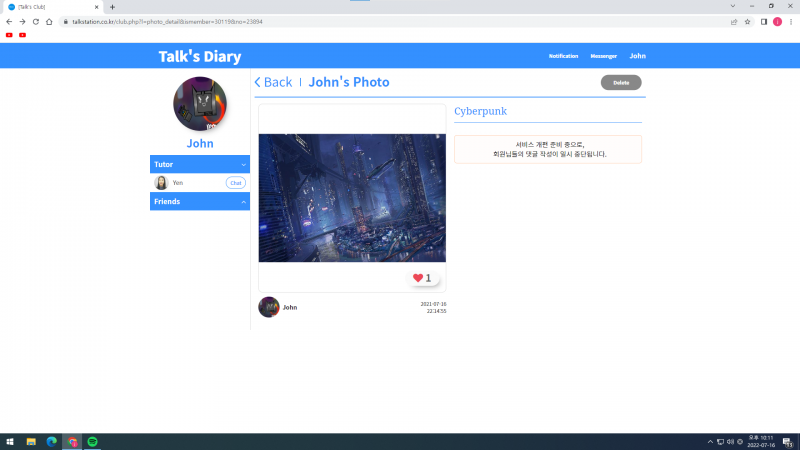Click the heart like icon on photo
This screenshot has height=450, width=800.
418,278
